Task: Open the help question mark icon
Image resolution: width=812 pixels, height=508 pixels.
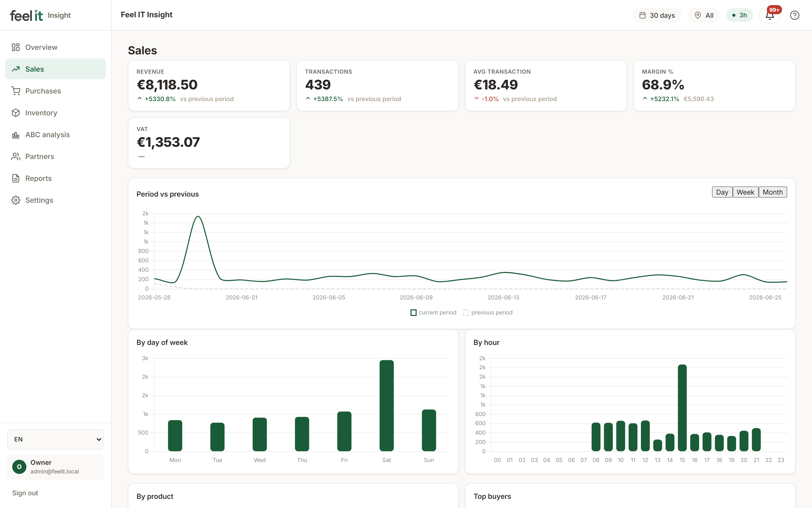Action: 794,15
